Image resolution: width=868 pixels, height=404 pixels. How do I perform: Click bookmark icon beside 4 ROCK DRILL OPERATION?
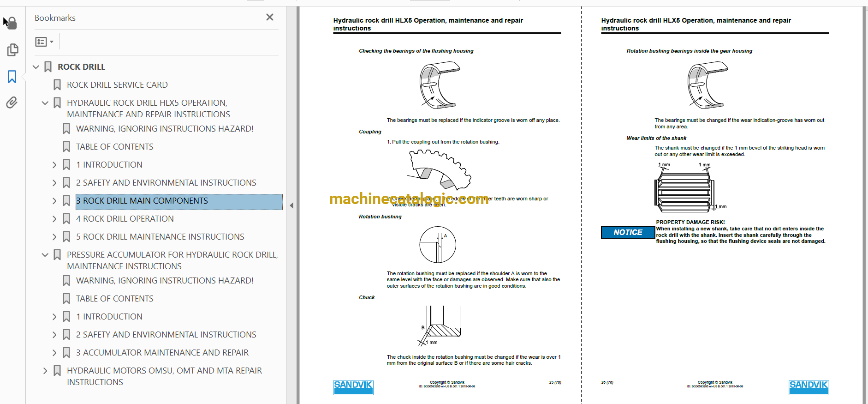point(66,219)
